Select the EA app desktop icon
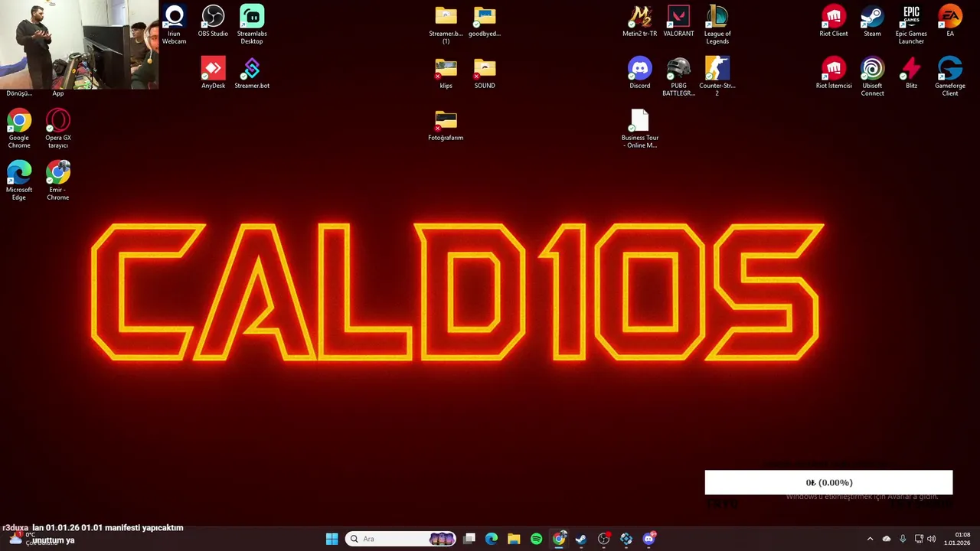The width and height of the screenshot is (980, 551). (x=950, y=21)
